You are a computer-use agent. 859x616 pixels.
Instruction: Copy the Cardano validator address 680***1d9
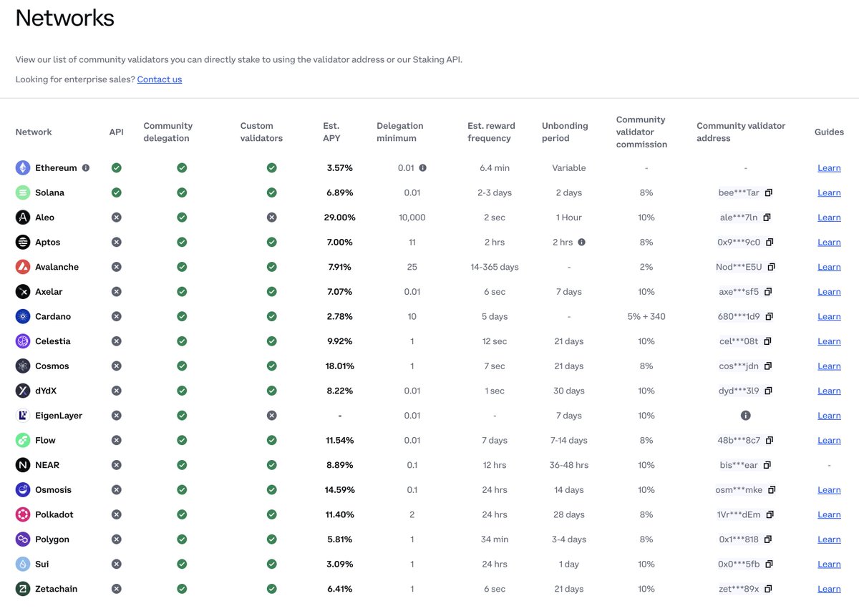pos(769,316)
